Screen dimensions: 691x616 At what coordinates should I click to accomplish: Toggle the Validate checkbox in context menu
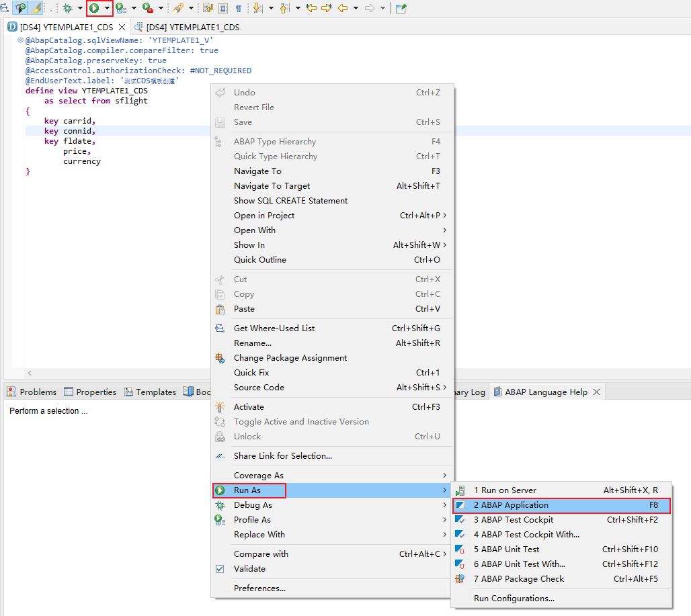coord(220,568)
